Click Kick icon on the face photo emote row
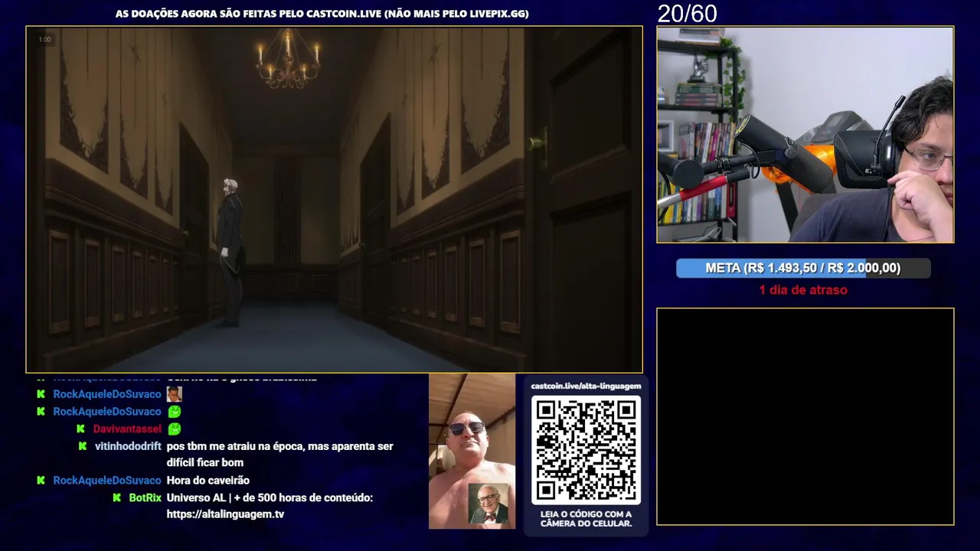 pos(41,393)
